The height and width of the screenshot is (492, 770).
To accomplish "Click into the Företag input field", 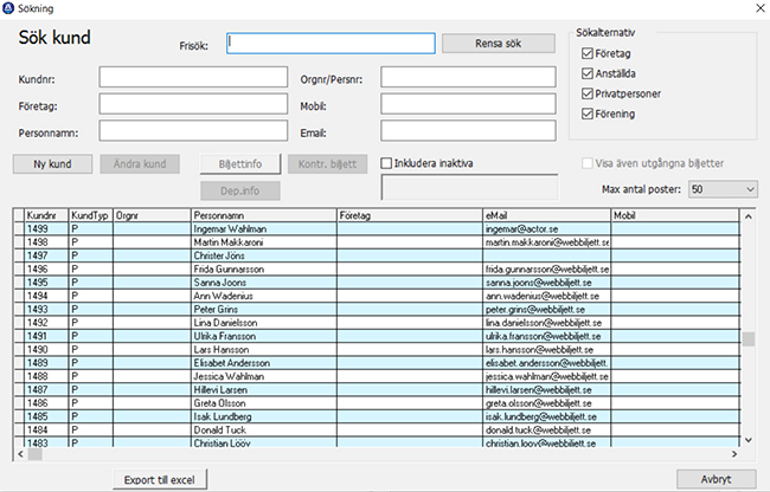I will [193, 104].
